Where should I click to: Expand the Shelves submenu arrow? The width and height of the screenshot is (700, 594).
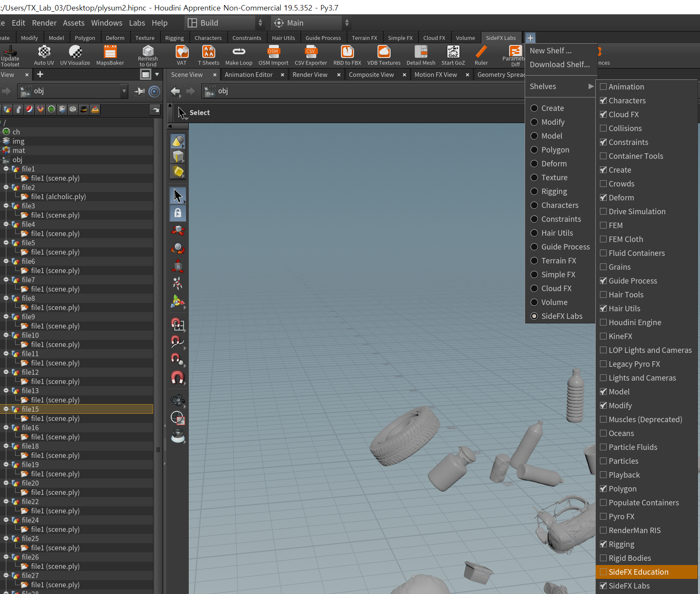pyautogui.click(x=591, y=86)
